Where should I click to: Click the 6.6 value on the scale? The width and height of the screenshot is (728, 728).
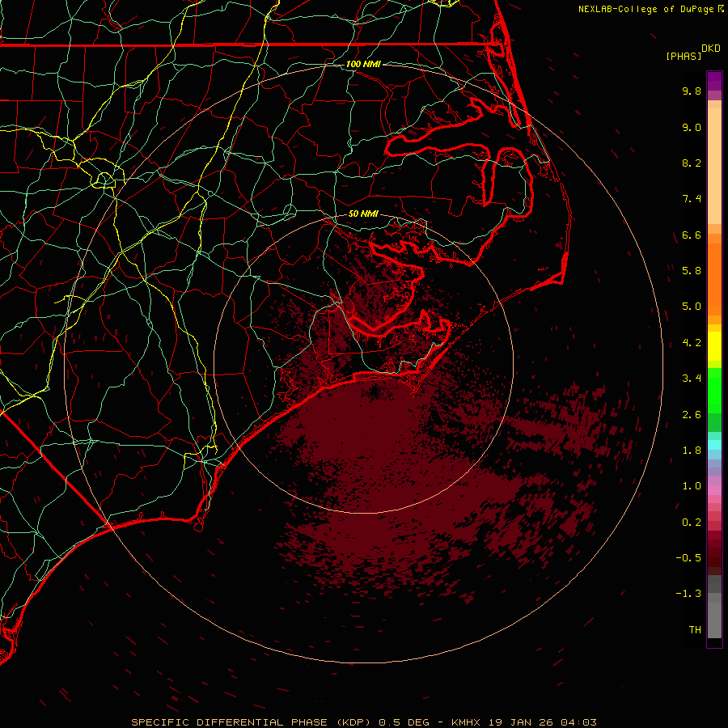pyautogui.click(x=692, y=235)
